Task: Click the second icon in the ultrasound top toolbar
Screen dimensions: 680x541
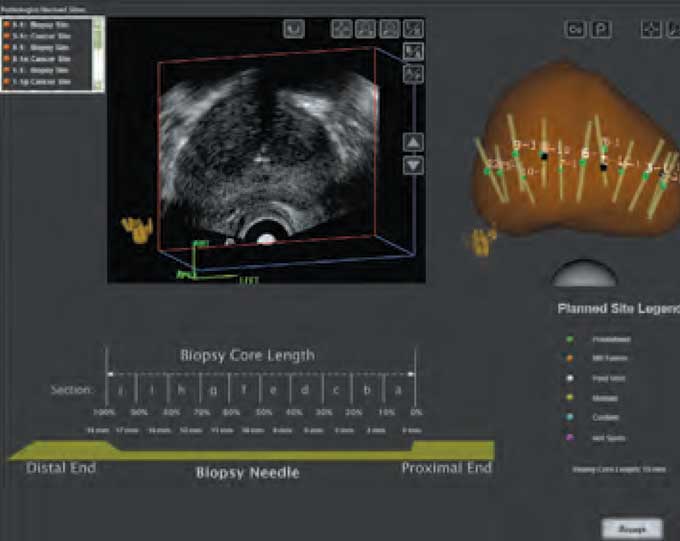Action: click(x=342, y=29)
